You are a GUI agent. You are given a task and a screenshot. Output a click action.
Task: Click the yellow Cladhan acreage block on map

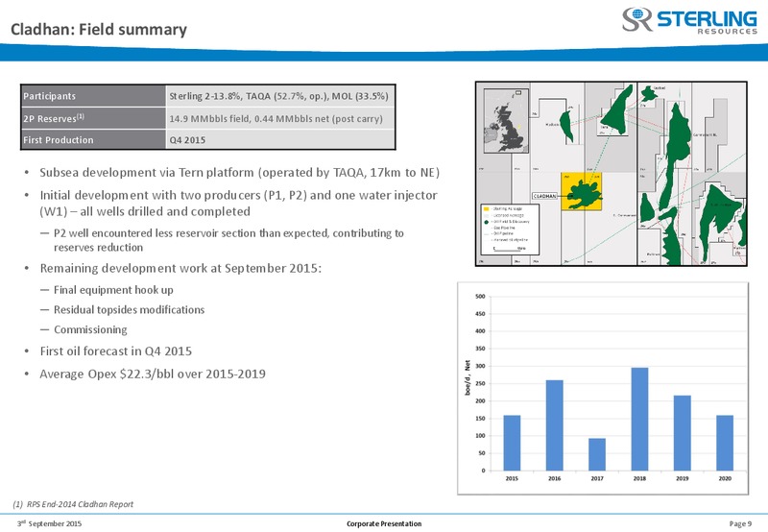[582, 191]
